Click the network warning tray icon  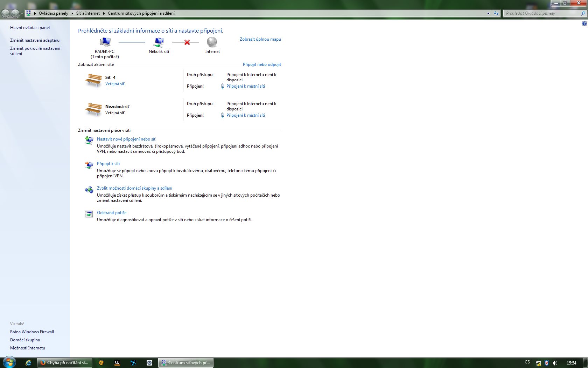tap(538, 363)
